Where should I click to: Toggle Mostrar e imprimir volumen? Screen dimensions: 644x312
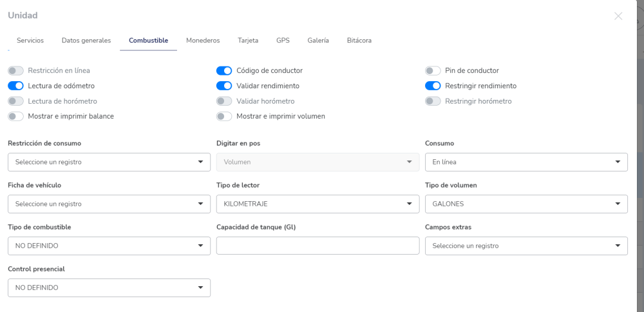[x=224, y=117]
